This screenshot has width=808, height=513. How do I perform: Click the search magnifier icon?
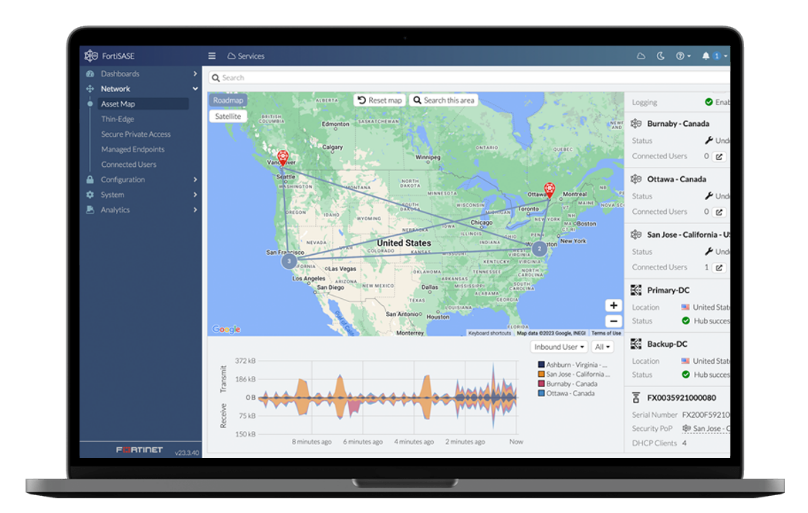click(215, 78)
